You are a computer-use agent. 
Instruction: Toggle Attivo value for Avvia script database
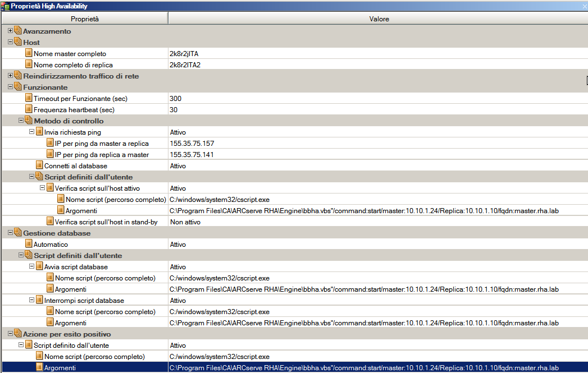point(178,267)
